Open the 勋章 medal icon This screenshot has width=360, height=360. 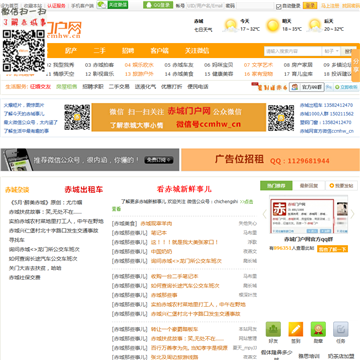coord(318,329)
